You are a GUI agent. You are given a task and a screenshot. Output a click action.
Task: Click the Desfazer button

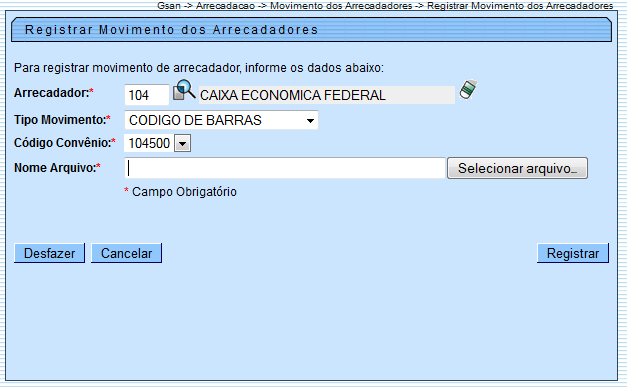[x=50, y=253]
